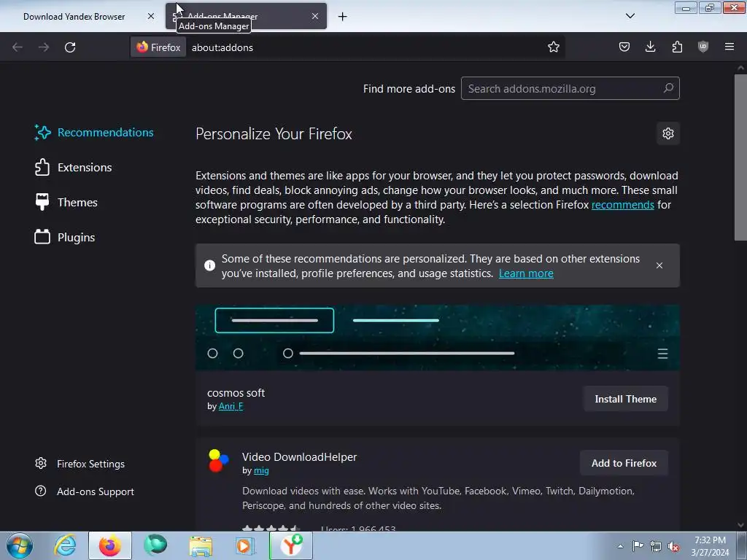This screenshot has height=560, width=747.
Task: Click the green globe browser taskbar icon
Action: pos(155,545)
